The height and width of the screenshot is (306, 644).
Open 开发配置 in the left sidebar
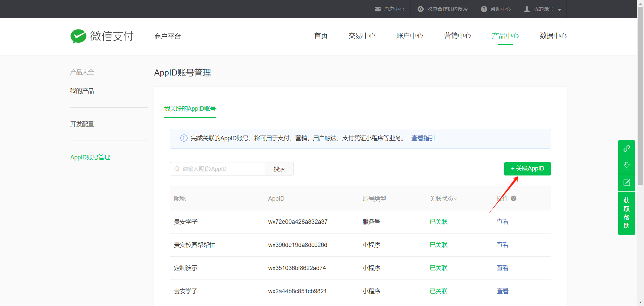(x=82, y=124)
